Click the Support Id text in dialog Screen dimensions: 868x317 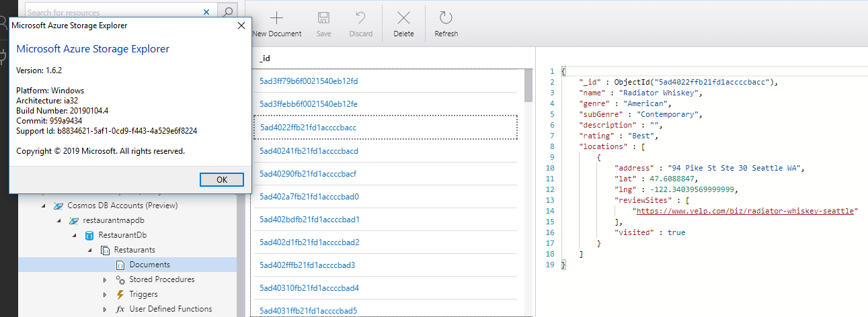point(106,130)
